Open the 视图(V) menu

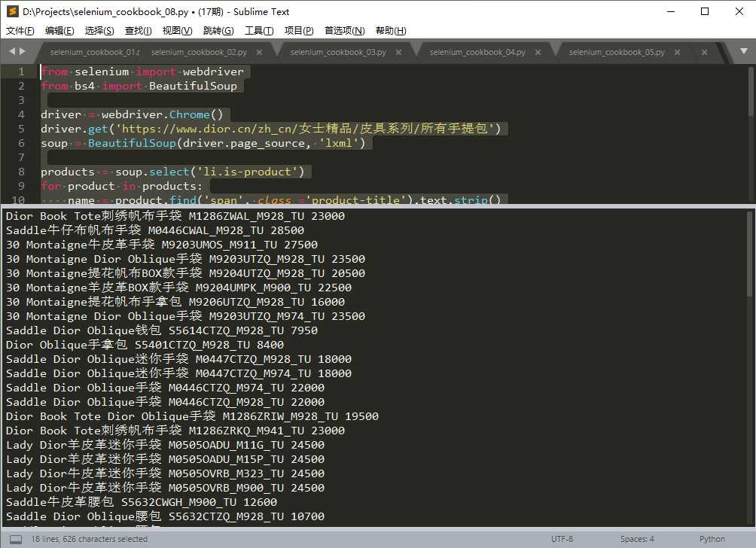click(x=178, y=31)
